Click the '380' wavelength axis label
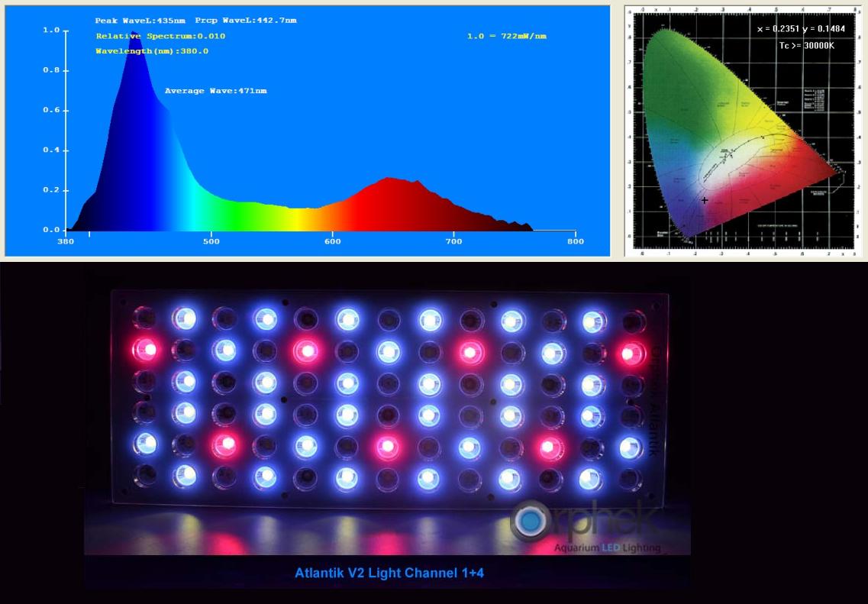The width and height of the screenshot is (868, 604). [66, 241]
